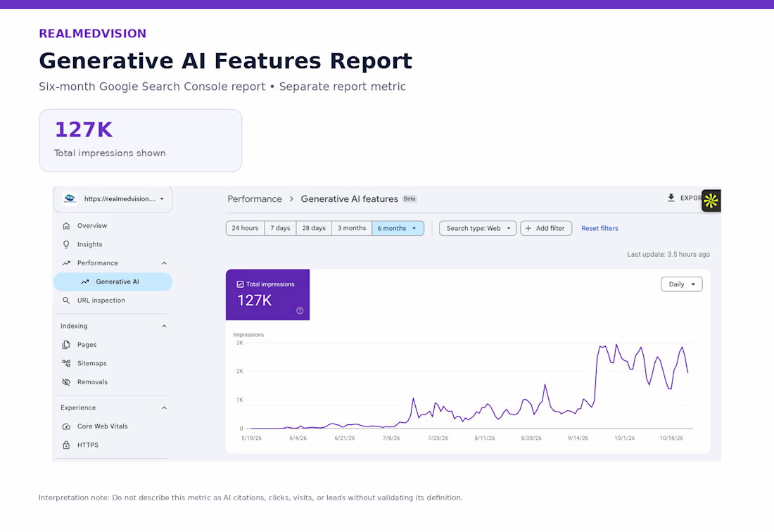Click the Generative AI trend icon
This screenshot has height=532, width=774.
point(85,281)
